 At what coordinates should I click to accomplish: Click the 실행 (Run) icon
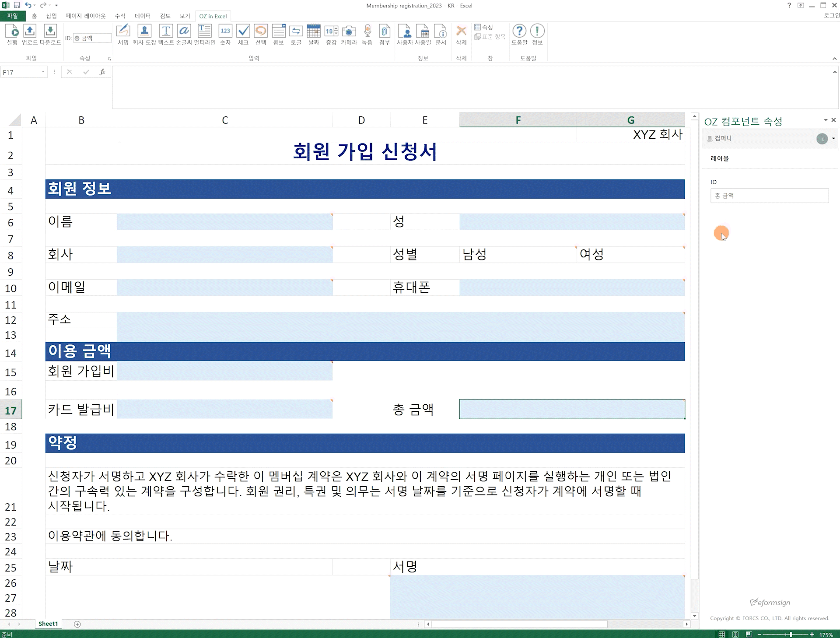pyautogui.click(x=12, y=35)
